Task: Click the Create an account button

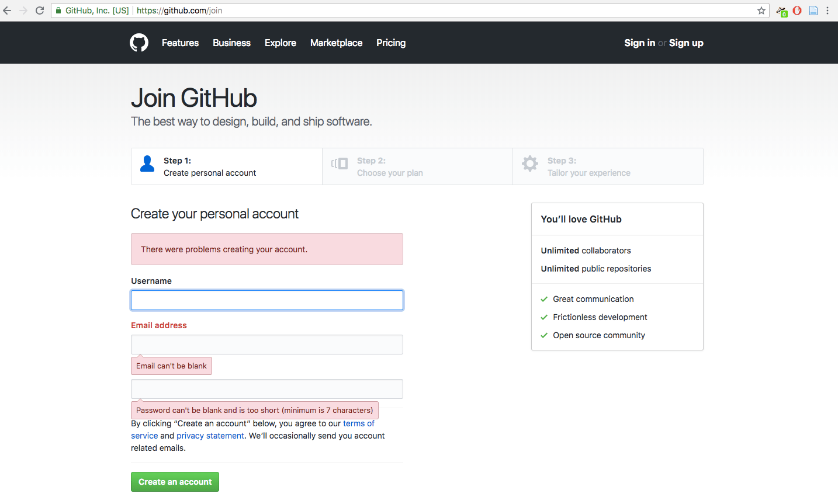Action: 175,482
